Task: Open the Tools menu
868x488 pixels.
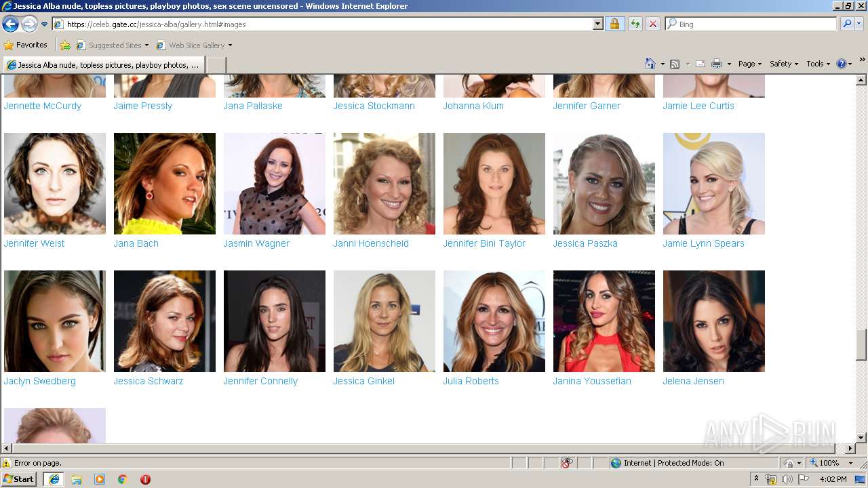Action: (x=818, y=64)
